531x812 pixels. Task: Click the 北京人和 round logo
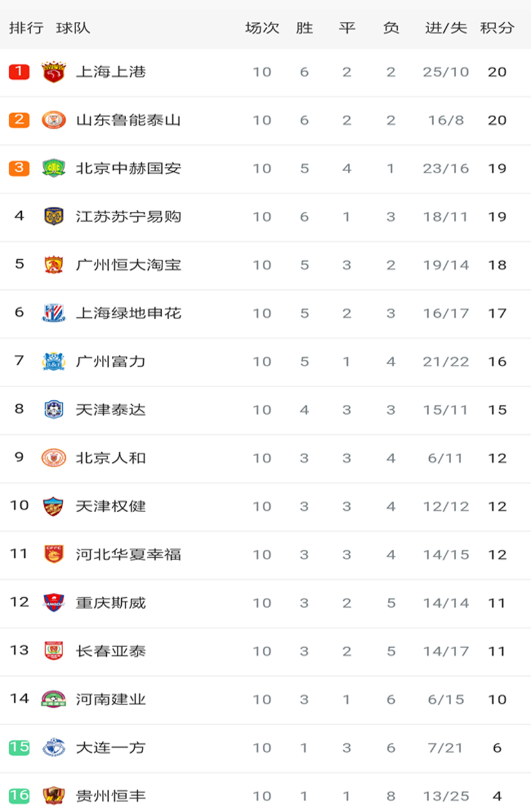[54, 458]
